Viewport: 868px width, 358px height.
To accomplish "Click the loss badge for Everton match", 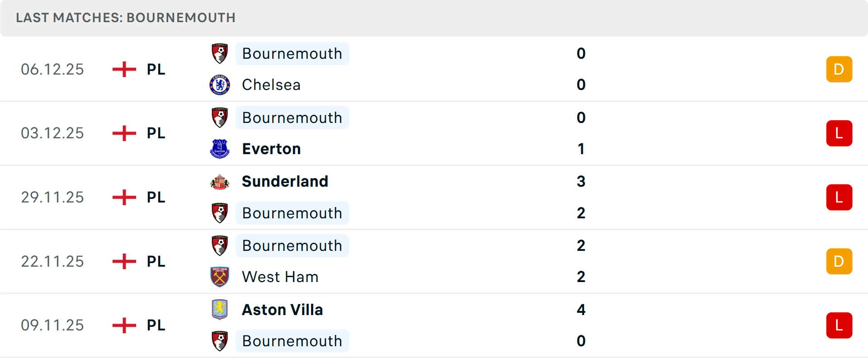I will (839, 133).
